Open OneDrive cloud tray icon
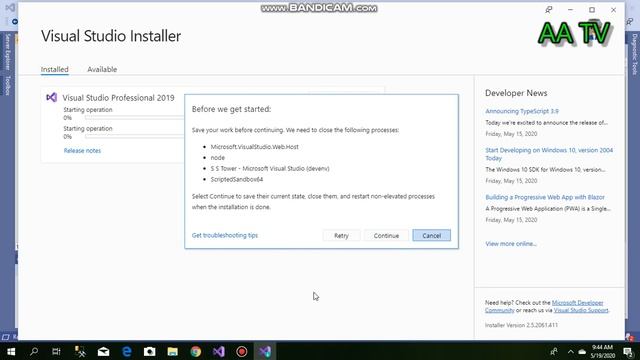 pos(582,351)
